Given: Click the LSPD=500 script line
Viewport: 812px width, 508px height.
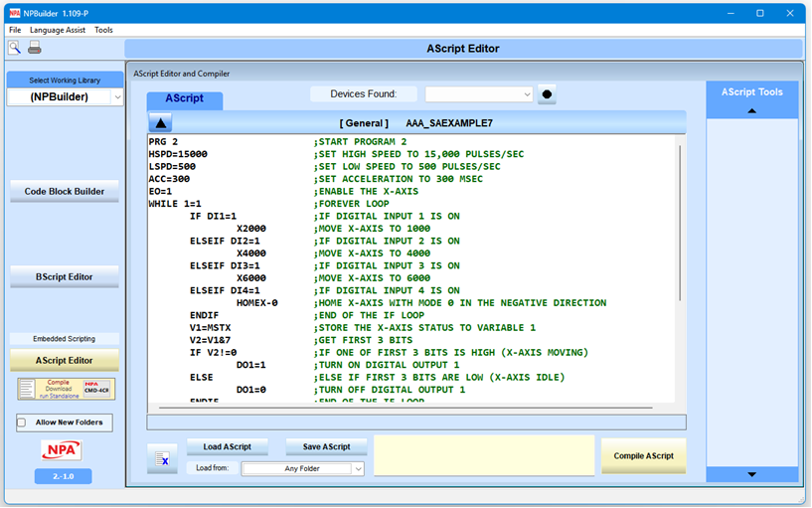Looking at the screenshot, I should pos(172,167).
